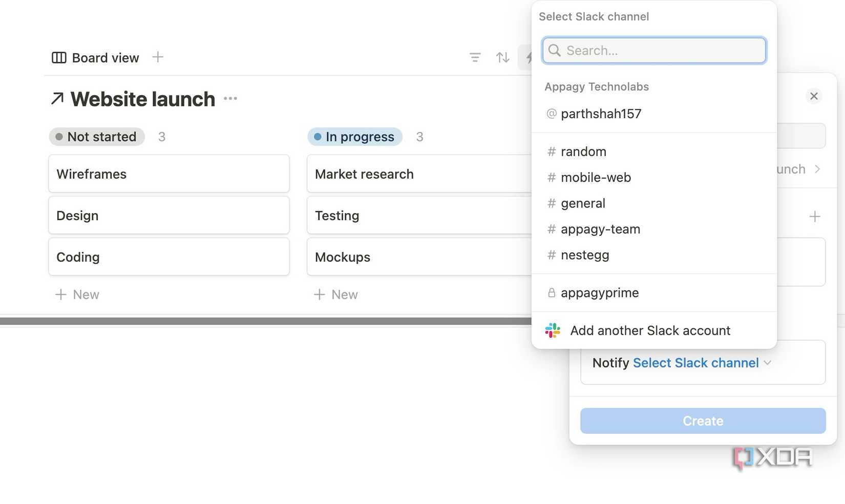Open the Testing card
Screen dimensions: 845x504
tap(419, 215)
